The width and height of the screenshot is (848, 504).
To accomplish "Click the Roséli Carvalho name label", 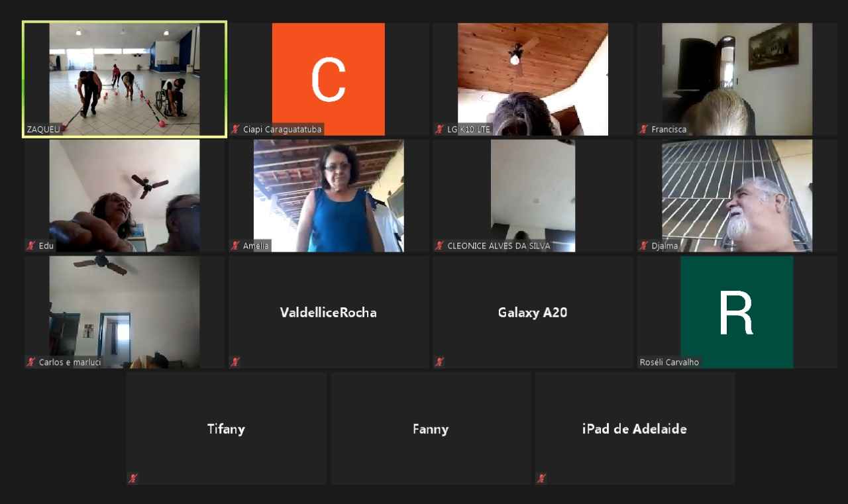I will pos(669,362).
